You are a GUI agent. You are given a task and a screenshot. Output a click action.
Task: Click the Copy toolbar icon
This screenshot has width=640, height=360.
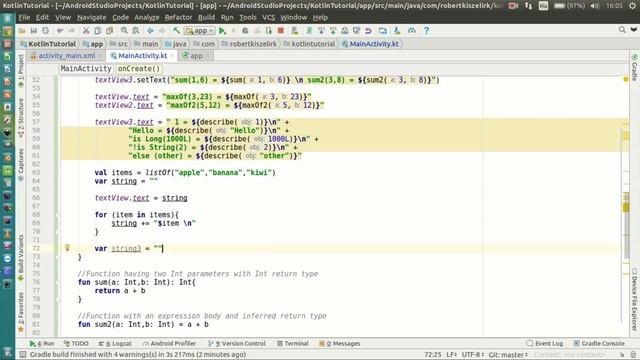pos(98,31)
